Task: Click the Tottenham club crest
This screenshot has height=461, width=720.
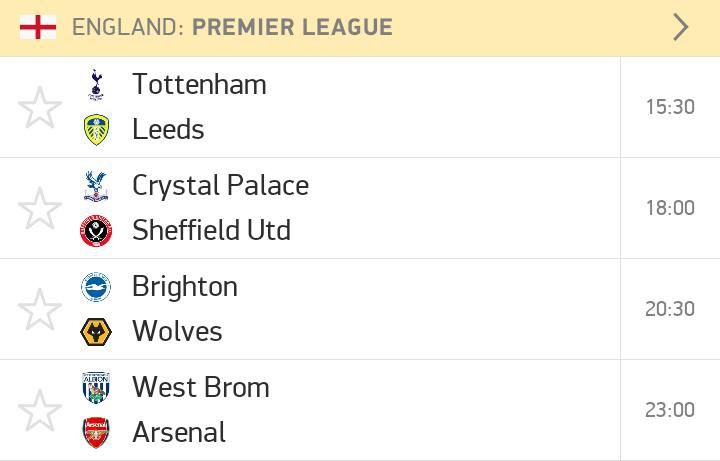Action: click(96, 85)
